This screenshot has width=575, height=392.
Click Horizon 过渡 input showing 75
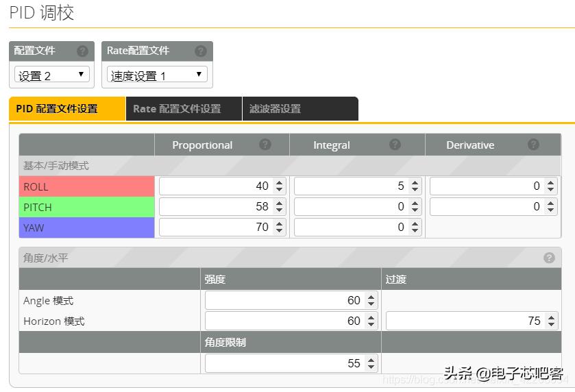coord(472,321)
